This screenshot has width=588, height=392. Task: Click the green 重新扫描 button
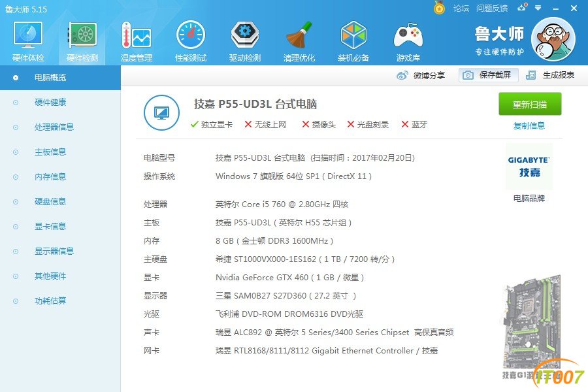[530, 104]
